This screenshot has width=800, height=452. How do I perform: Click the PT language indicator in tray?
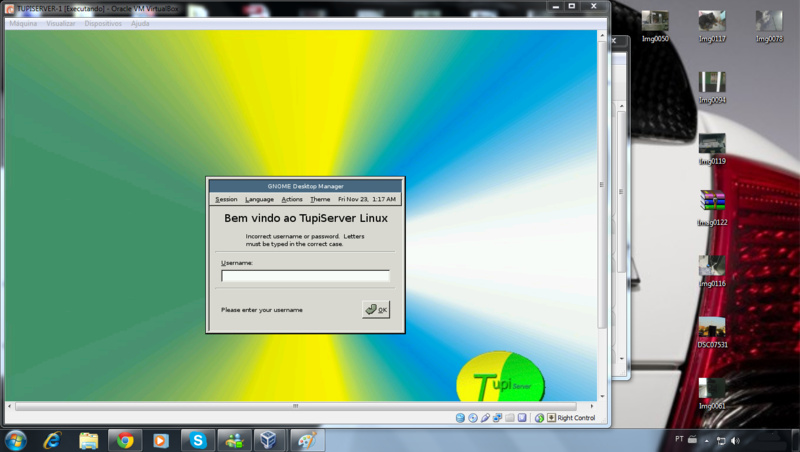point(679,439)
